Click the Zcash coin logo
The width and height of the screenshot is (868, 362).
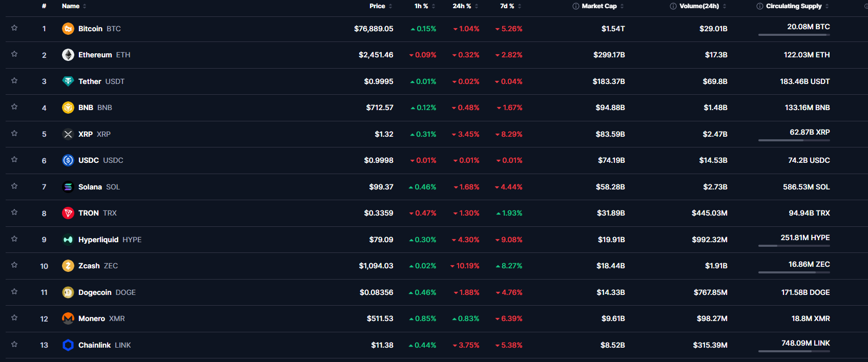[x=68, y=266]
